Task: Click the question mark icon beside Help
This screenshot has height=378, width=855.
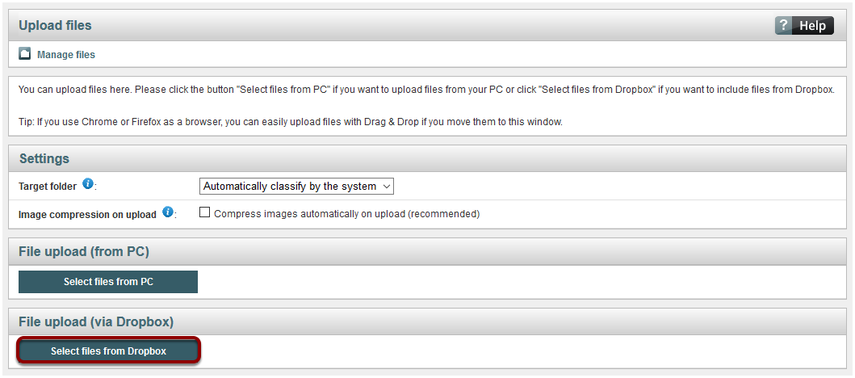Action: tap(784, 26)
